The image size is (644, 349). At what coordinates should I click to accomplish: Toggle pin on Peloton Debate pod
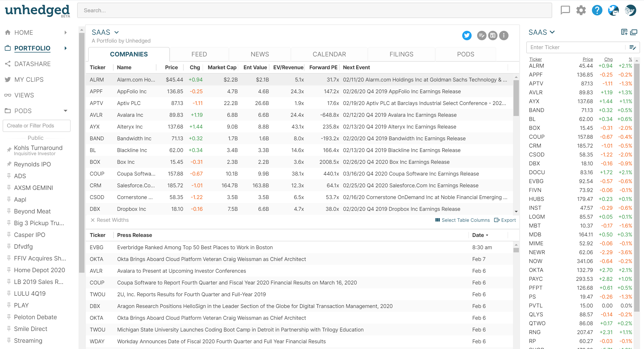point(9,317)
